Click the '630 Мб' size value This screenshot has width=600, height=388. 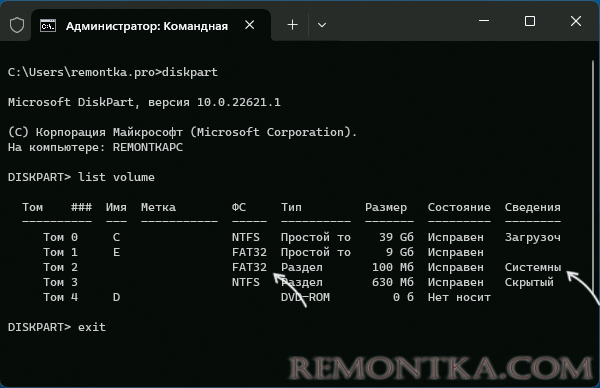coord(393,282)
